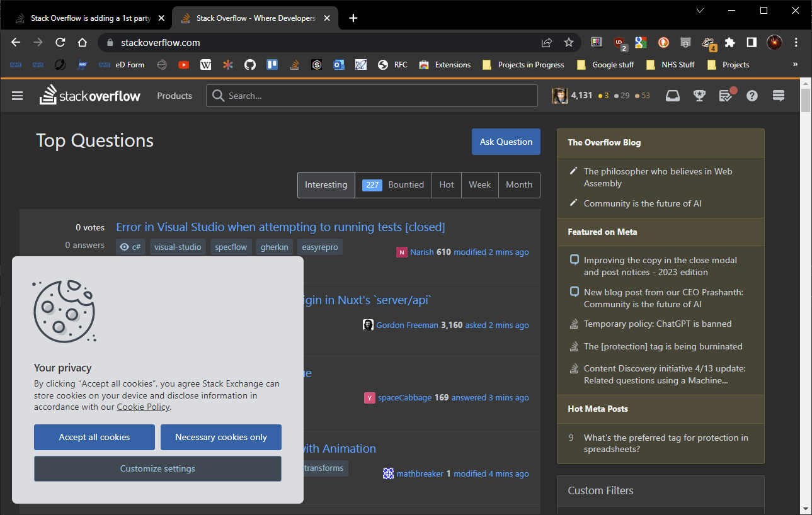
Task: Bookmark this page with the star icon
Action: 569,42
